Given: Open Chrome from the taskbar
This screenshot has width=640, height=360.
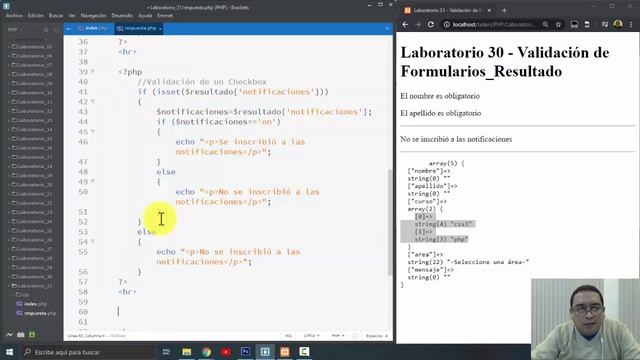Looking at the screenshot, I should point(206,352).
